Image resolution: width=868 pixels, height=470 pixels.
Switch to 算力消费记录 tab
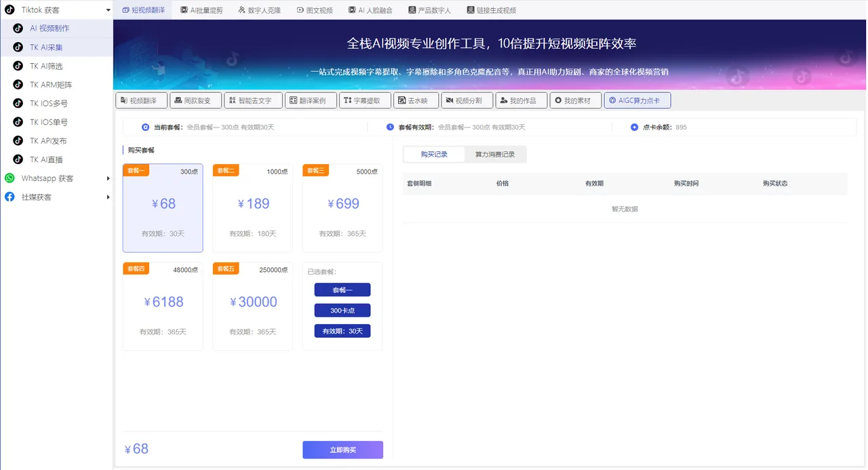click(x=494, y=154)
